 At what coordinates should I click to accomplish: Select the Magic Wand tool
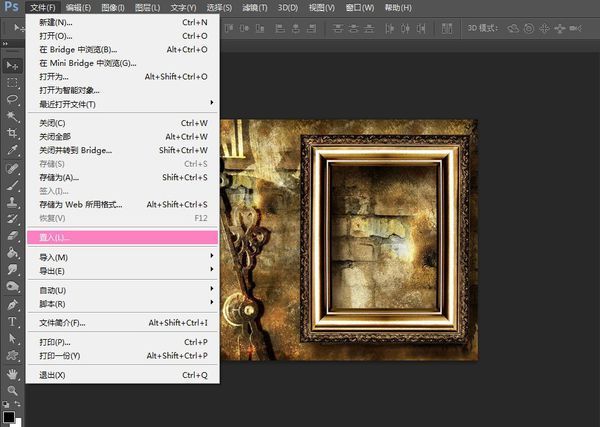point(12,116)
